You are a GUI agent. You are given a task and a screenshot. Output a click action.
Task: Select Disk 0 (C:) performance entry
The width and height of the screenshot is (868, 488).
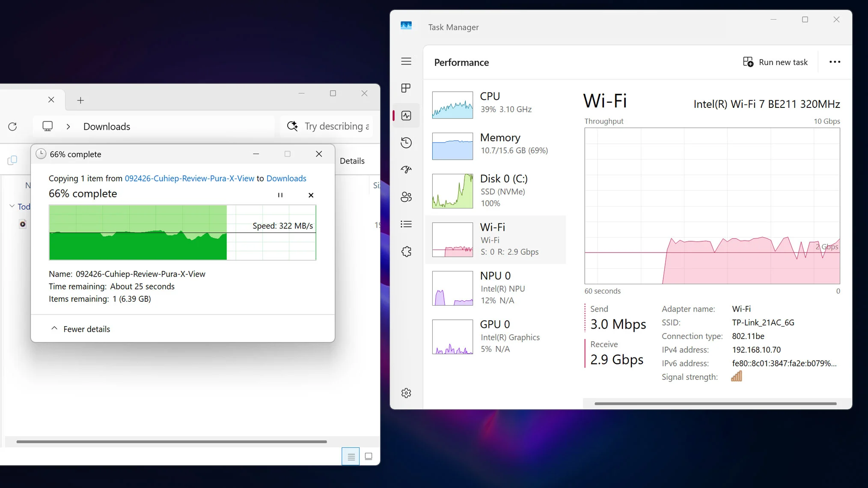click(496, 190)
